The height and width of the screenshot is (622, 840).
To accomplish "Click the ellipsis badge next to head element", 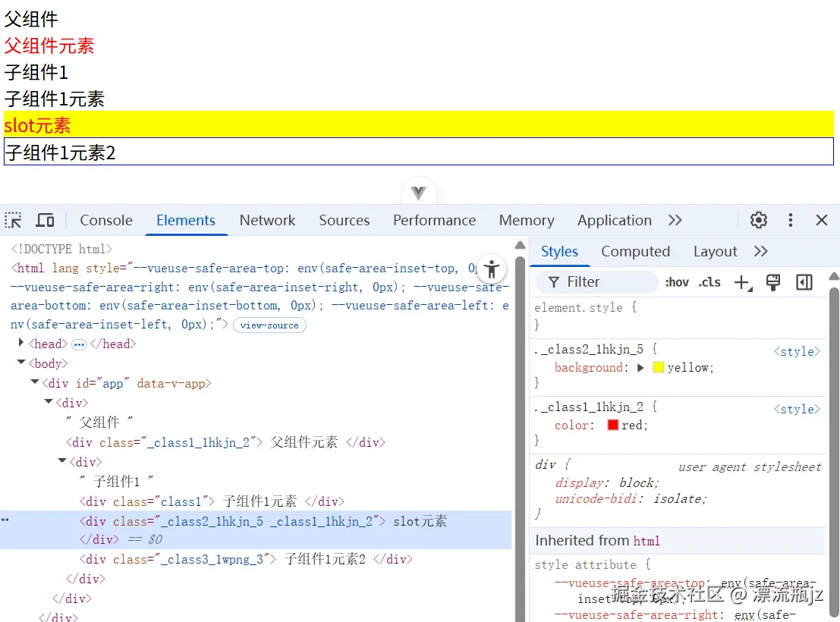I will coord(79,344).
